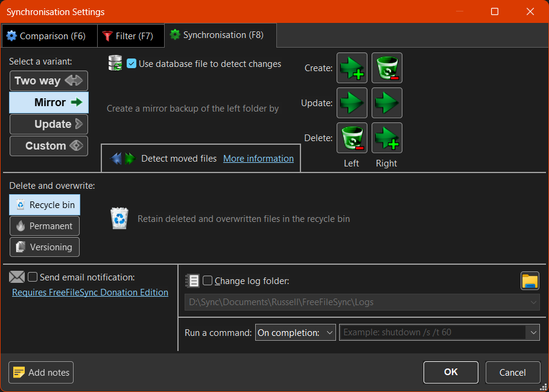The height and width of the screenshot is (392, 549).
Task: Switch to the Comparison (F6) tab
Action: point(48,36)
